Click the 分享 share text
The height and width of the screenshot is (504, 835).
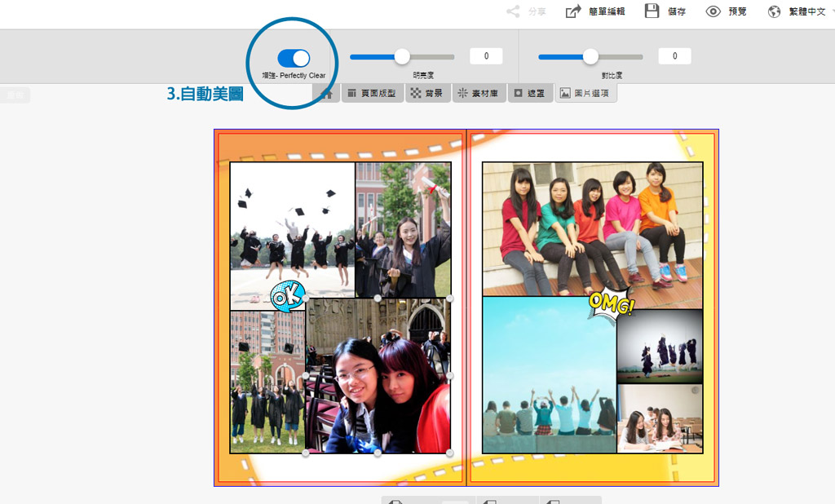537,11
